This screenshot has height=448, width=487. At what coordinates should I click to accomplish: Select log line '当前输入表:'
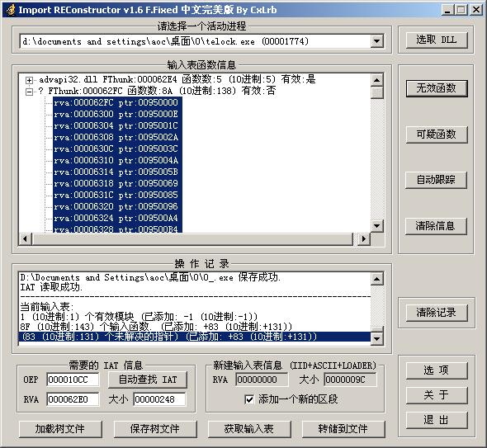click(47, 307)
